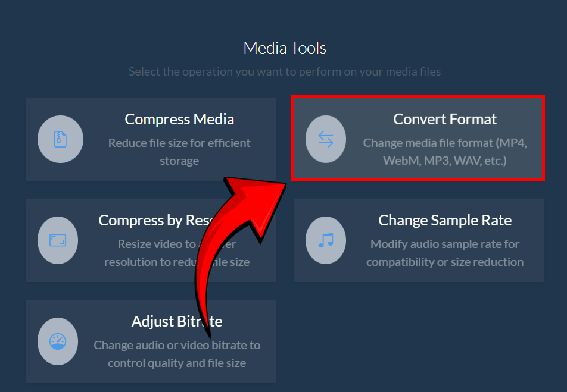567x392 pixels.
Task: Open the Adjust Bitrate tool
Action: click(x=150, y=341)
